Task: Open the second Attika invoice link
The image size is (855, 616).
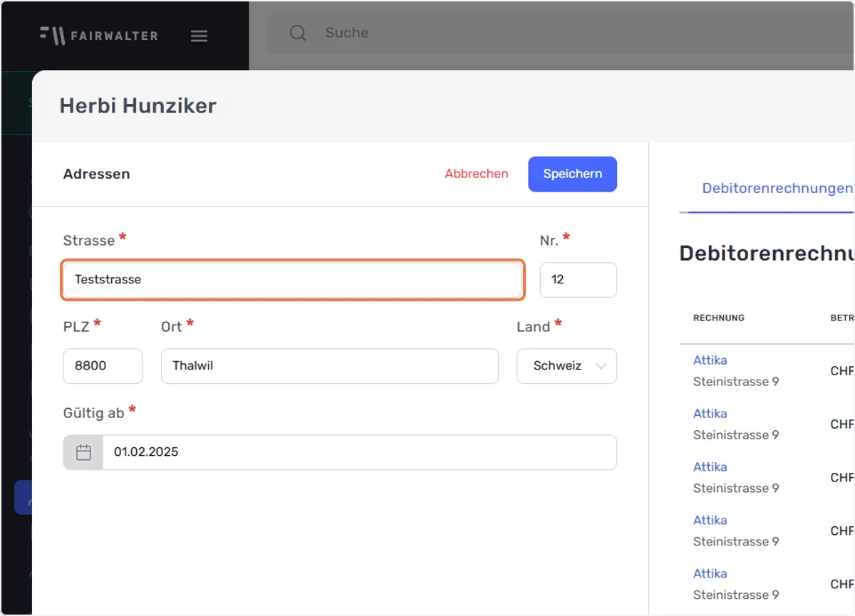Action: [x=710, y=414]
